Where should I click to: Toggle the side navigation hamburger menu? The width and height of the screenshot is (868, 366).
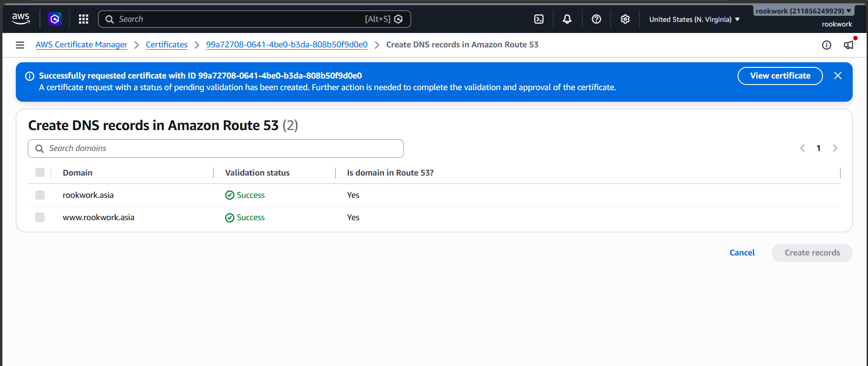(x=20, y=45)
